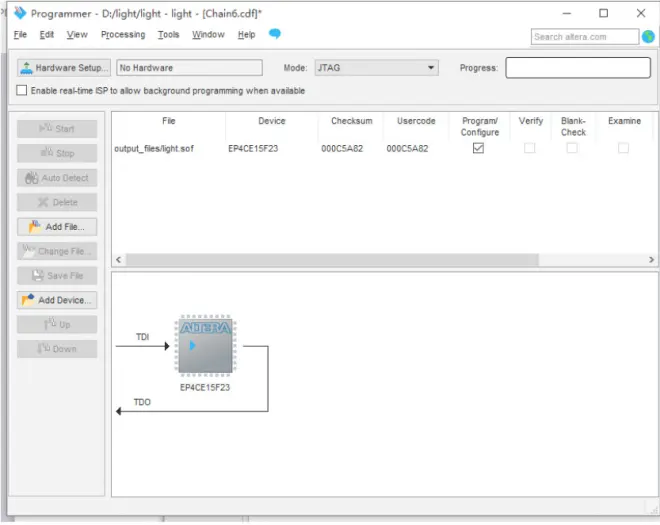Select output_files/light.sof file cell
Viewport: 660px width, 525px height.
pos(154,149)
